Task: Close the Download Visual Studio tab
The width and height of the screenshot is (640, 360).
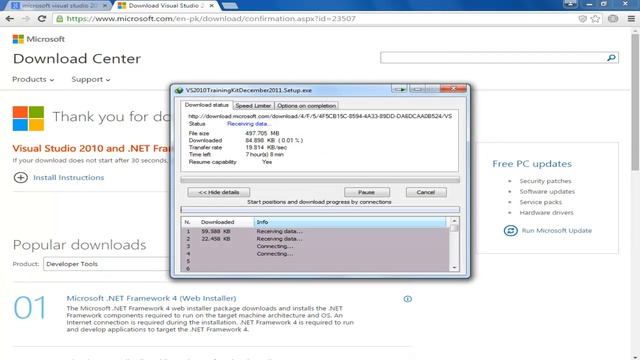Action: coord(211,6)
